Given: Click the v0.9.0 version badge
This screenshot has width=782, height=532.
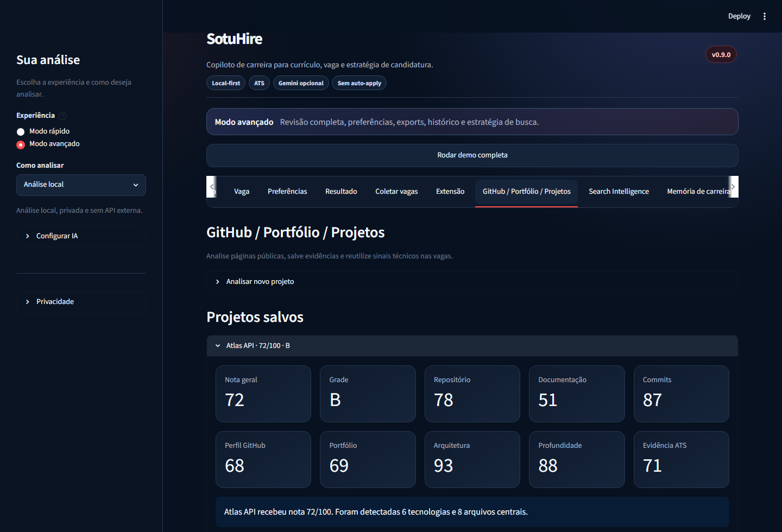Looking at the screenshot, I should pyautogui.click(x=721, y=55).
